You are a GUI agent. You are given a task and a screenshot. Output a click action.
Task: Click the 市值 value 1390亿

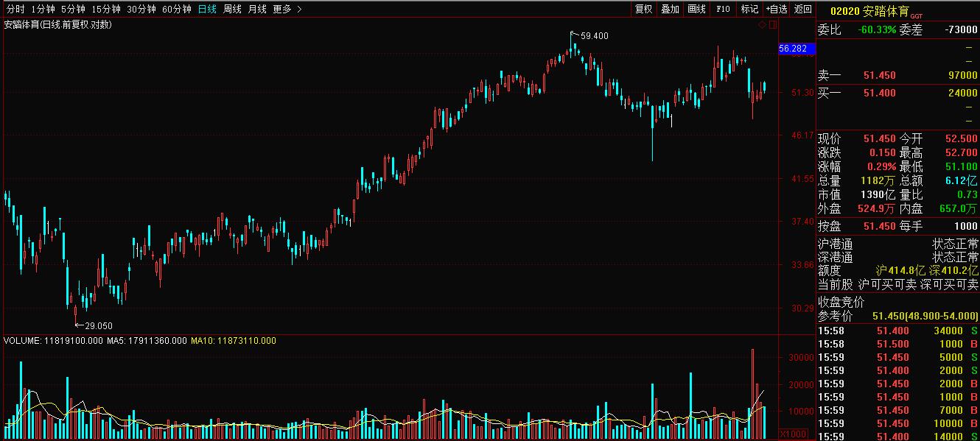pos(878,195)
